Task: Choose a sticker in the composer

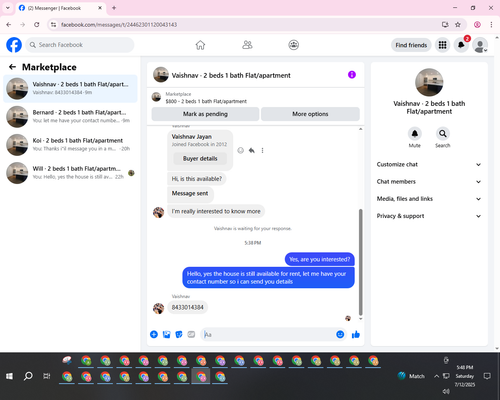Action: click(x=179, y=334)
